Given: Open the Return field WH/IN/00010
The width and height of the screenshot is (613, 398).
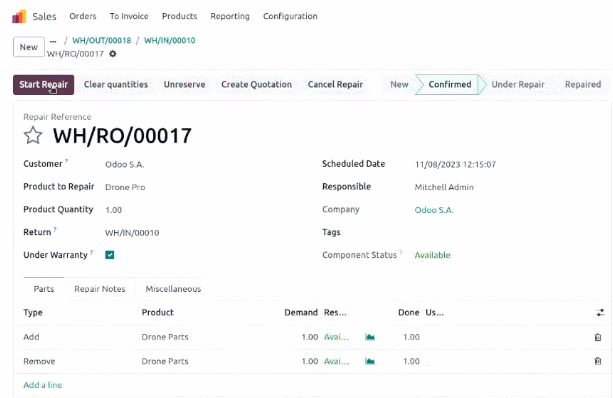Looking at the screenshot, I should pos(132,233).
